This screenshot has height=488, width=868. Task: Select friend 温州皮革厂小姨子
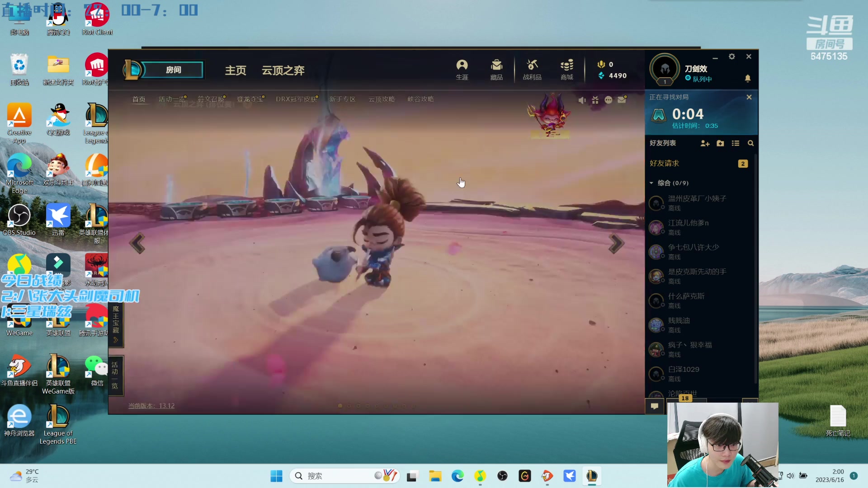pyautogui.click(x=698, y=203)
